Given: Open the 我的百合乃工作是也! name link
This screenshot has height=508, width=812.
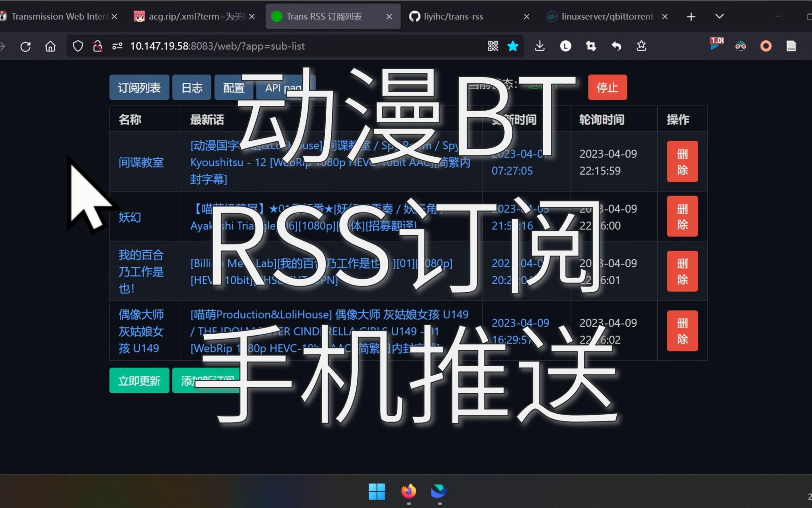Looking at the screenshot, I should click(x=141, y=271).
